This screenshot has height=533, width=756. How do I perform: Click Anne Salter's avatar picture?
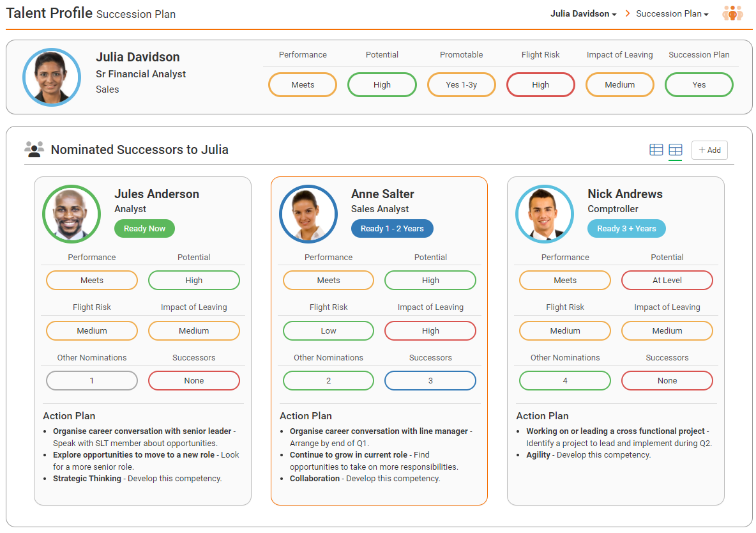308,214
